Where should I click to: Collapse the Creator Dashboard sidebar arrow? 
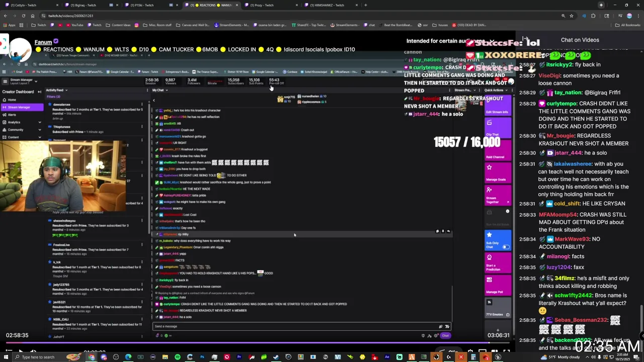(x=39, y=92)
